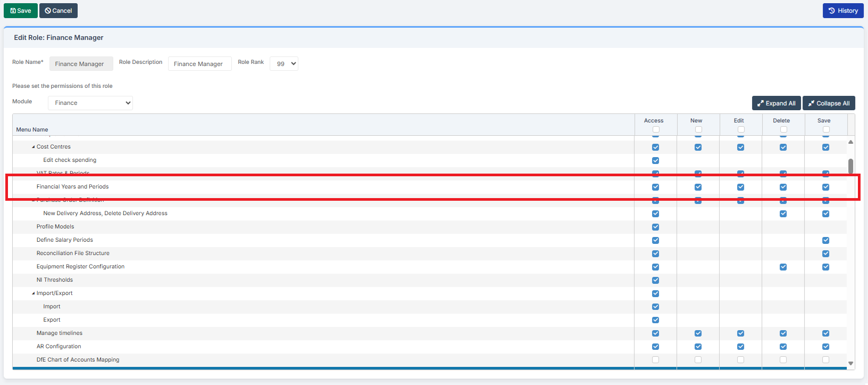This screenshot has height=385, width=868.
Task: Open the Role Rank dropdown
Action: point(284,64)
